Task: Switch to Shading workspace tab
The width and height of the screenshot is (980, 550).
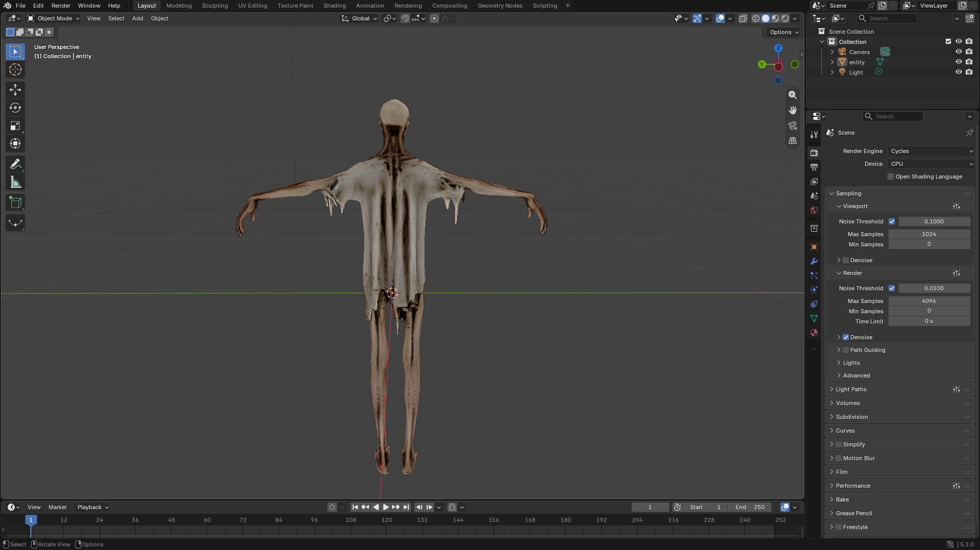Action: click(x=334, y=6)
